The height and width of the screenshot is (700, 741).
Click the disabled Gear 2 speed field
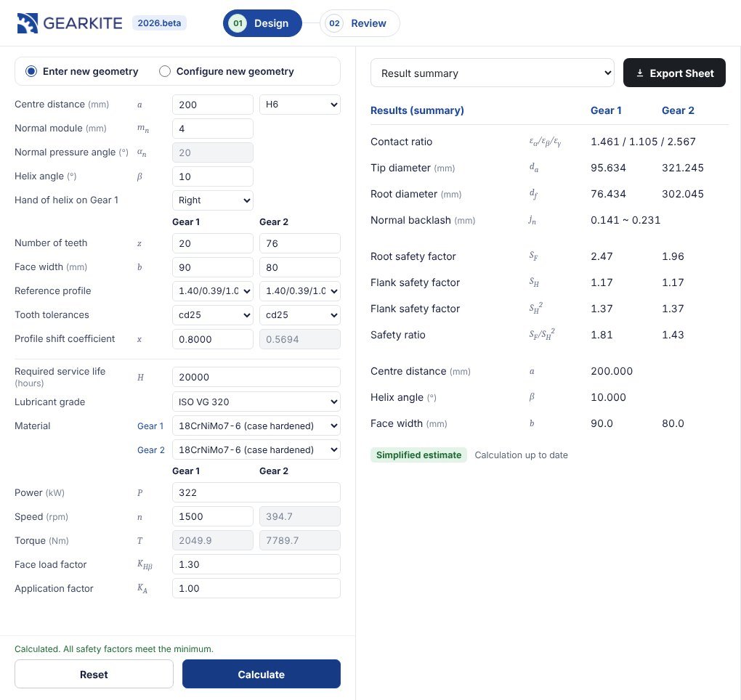tap(299, 517)
